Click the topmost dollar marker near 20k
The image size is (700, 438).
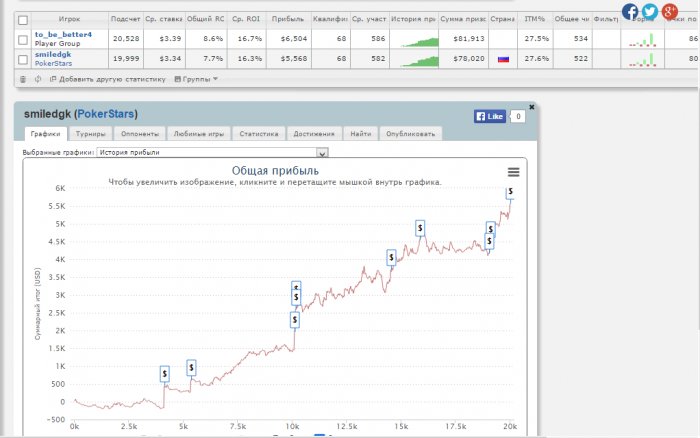click(510, 192)
